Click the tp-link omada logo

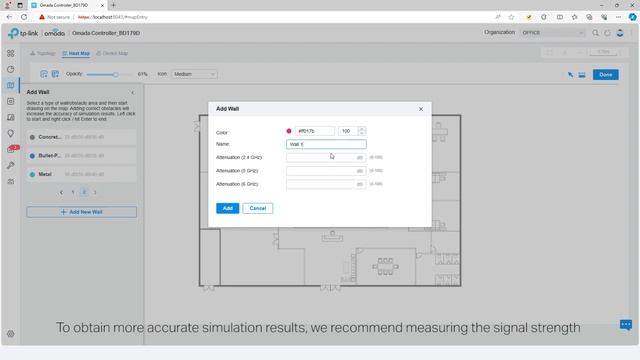click(36, 33)
